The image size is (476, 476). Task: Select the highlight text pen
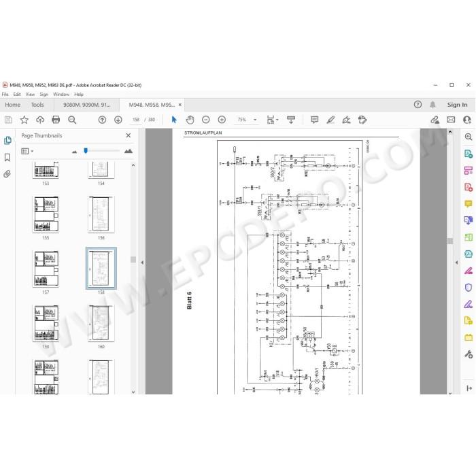330,120
